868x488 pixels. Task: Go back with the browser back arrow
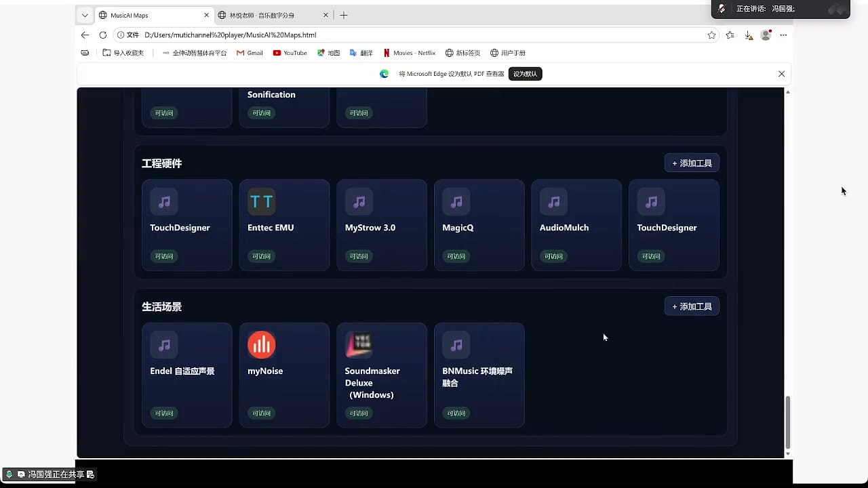(x=85, y=35)
